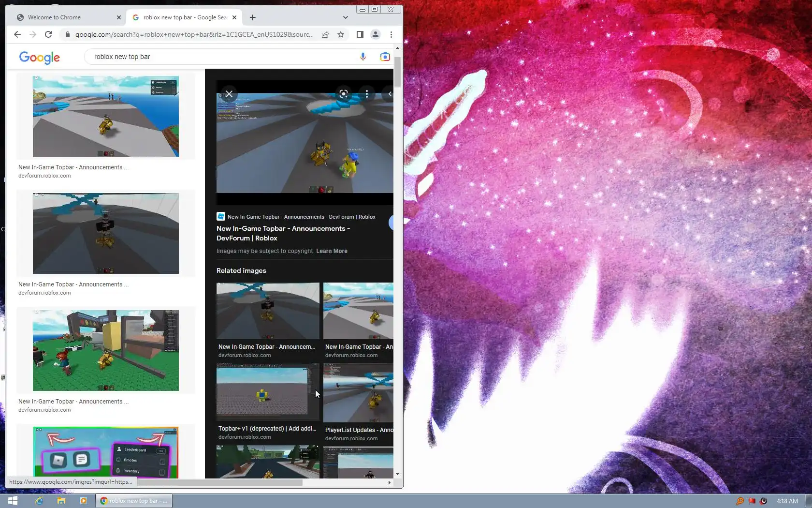812x508 pixels.
Task: Open the dark Topbar result thumbnail
Action: [x=106, y=233]
